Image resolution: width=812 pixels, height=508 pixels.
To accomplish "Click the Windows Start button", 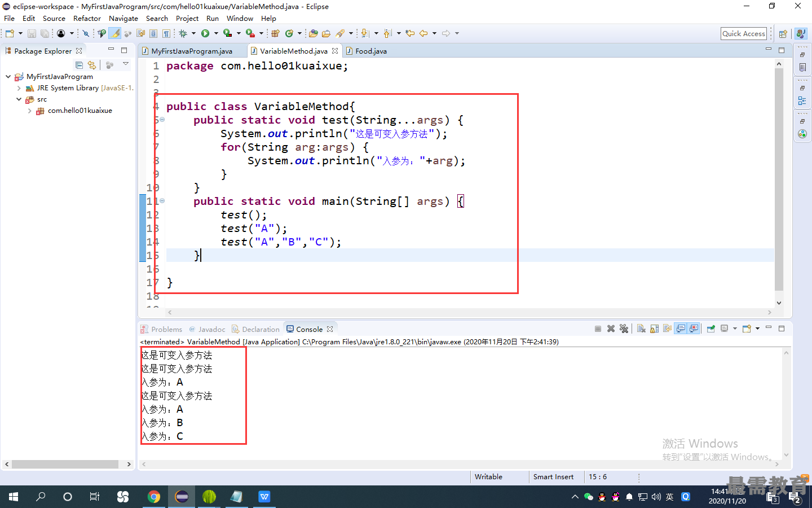I will pyautogui.click(x=14, y=497).
